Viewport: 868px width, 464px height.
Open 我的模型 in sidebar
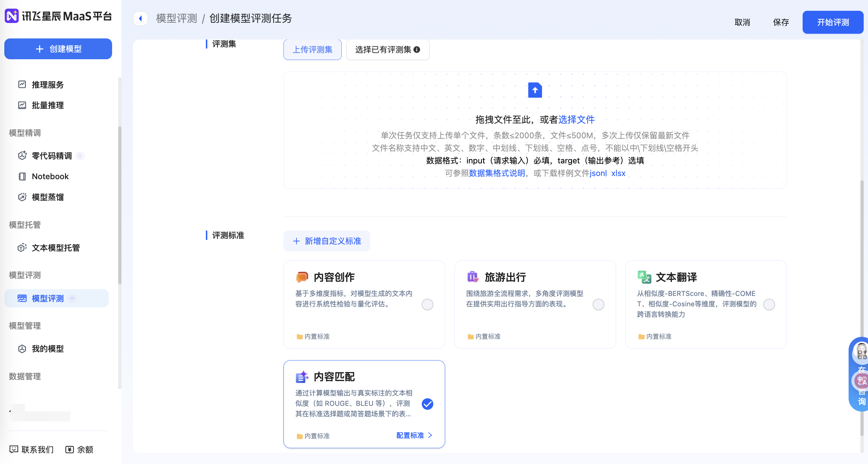point(47,349)
